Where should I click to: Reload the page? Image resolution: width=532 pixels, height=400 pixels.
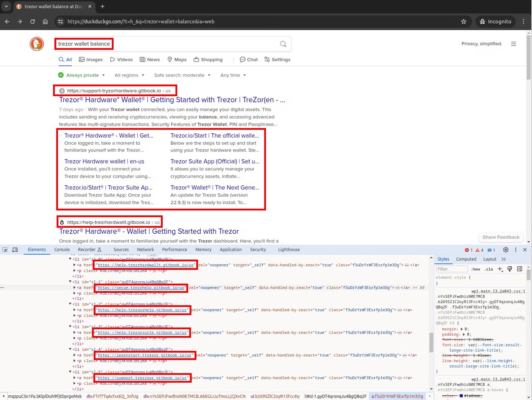click(32, 22)
